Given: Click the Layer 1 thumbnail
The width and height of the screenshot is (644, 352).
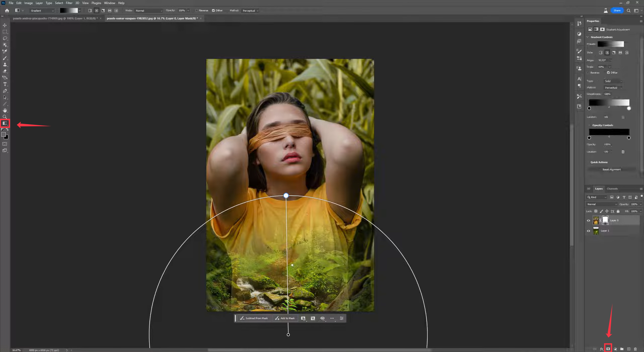Looking at the screenshot, I should click(596, 231).
